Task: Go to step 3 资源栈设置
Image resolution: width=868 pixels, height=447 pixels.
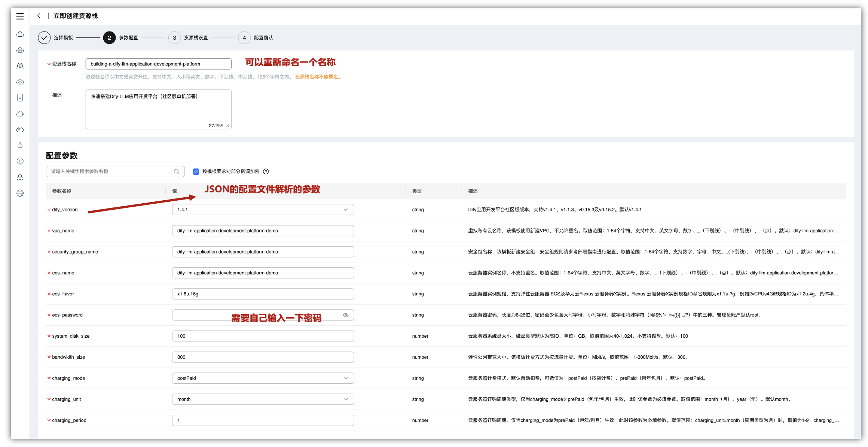Action: pos(174,38)
